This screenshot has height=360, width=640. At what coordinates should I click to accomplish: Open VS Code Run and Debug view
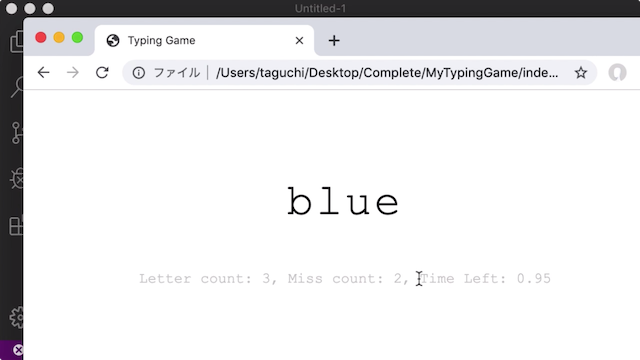tap(17, 178)
